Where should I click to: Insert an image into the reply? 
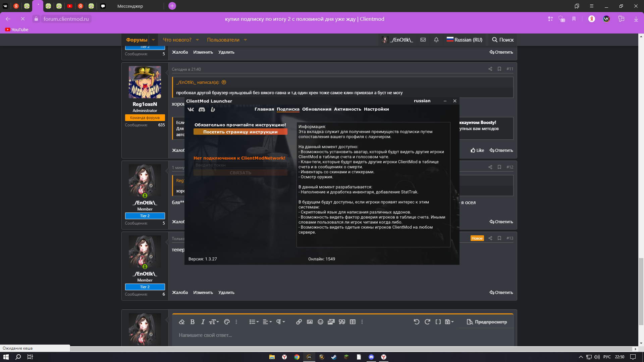pyautogui.click(x=310, y=322)
